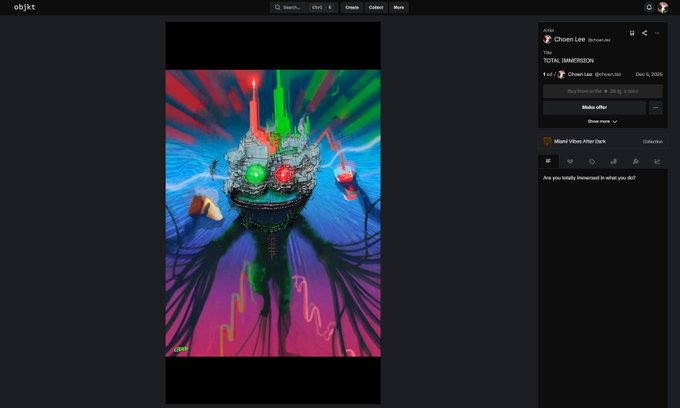Click the TOTAL IMMERSION title text

(x=568, y=61)
